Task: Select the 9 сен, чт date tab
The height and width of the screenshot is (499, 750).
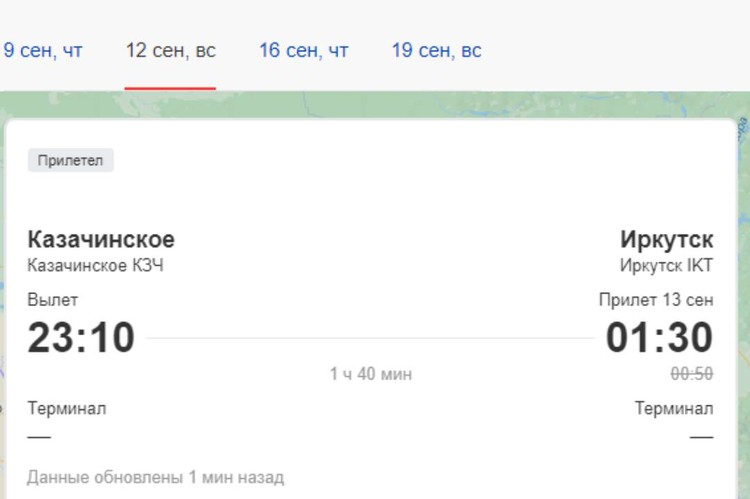Action: coord(44,50)
